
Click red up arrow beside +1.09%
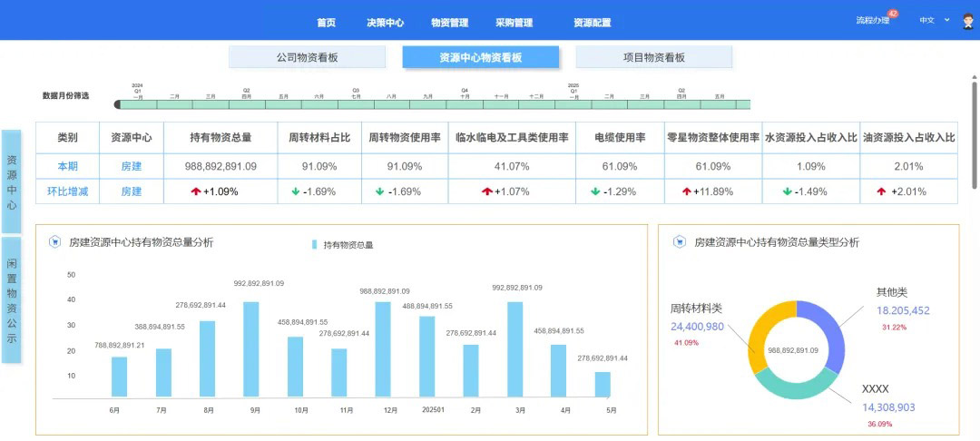(196, 191)
